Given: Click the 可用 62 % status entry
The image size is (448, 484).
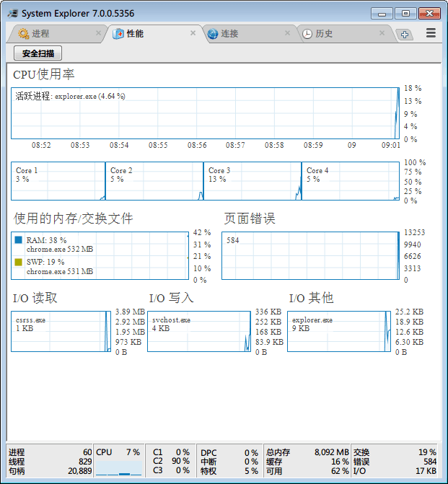Looking at the screenshot, I should [307, 471].
